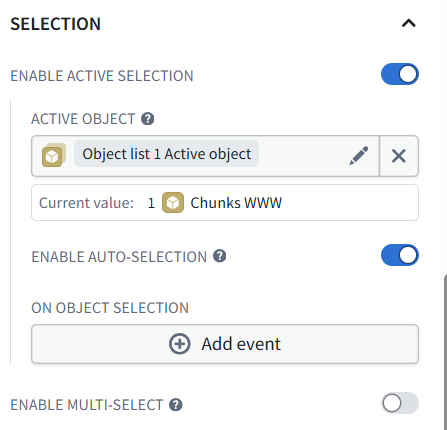Show Enable Auto-Selection help icon
The width and height of the screenshot is (447, 430).
[220, 256]
